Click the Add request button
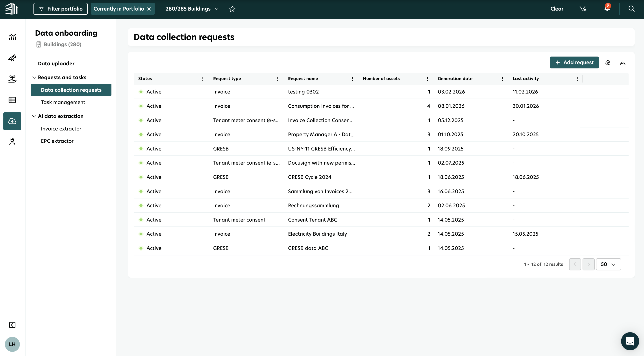644x356 pixels. [574, 62]
